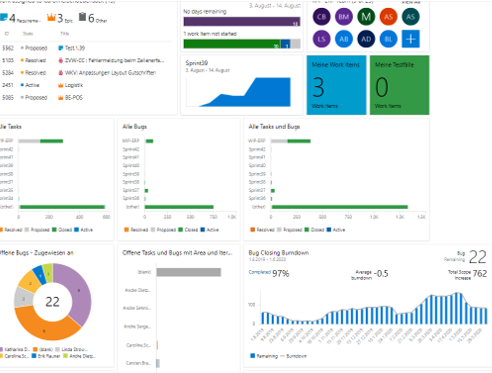Click the Requirements count icon showing 4
This screenshot has height=373, width=492.
4,17
